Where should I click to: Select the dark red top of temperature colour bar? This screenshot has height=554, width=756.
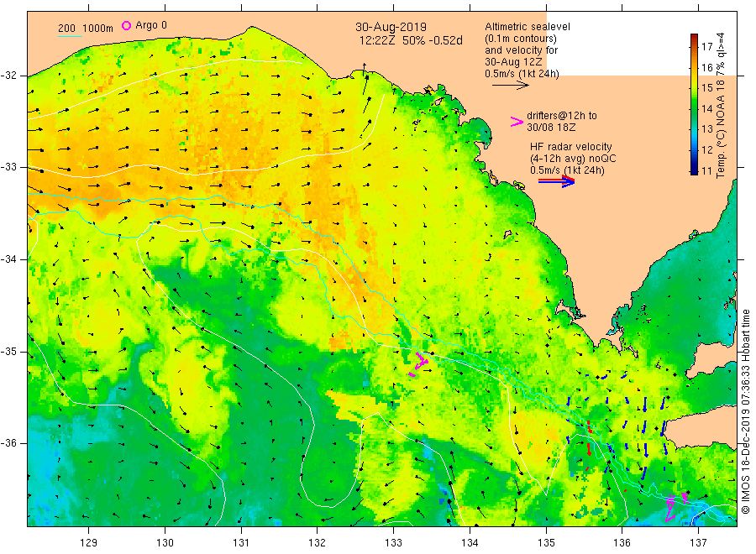pyautogui.click(x=694, y=38)
